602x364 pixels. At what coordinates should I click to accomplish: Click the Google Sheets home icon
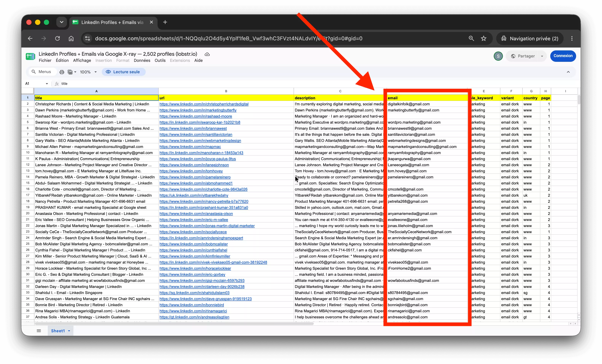click(x=31, y=57)
